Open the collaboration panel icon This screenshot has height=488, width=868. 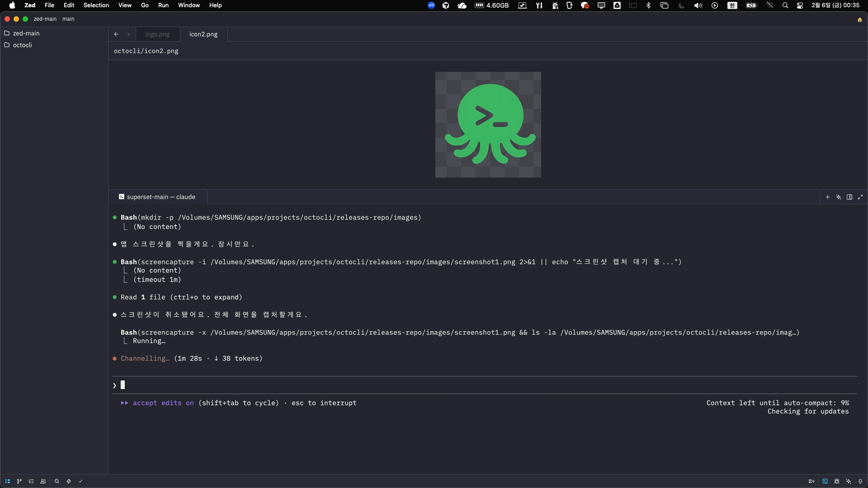coord(43,481)
